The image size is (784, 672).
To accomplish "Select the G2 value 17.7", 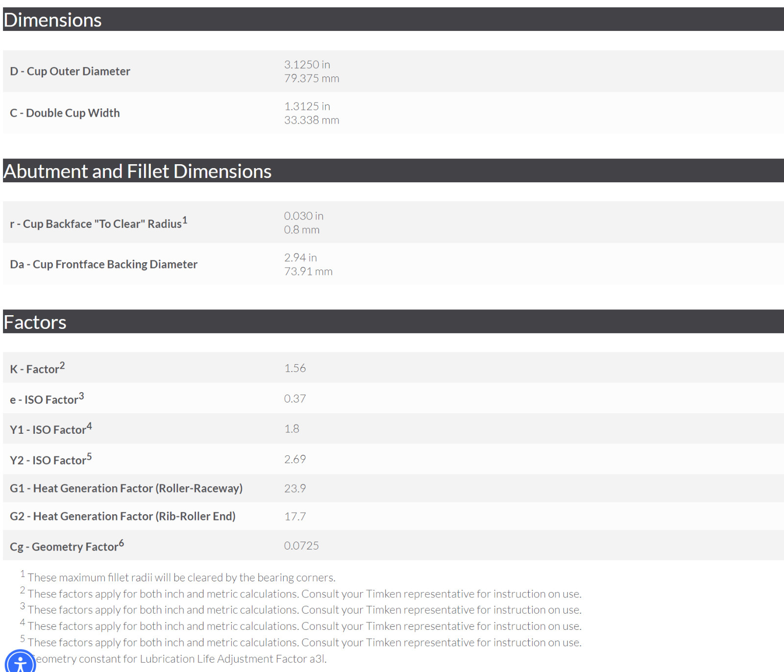I will 295,516.
